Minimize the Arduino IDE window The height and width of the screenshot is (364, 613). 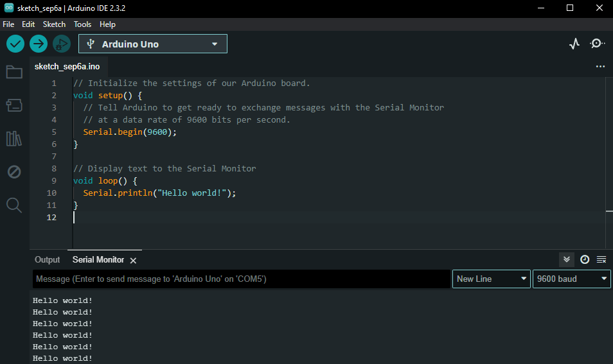pyautogui.click(x=541, y=8)
